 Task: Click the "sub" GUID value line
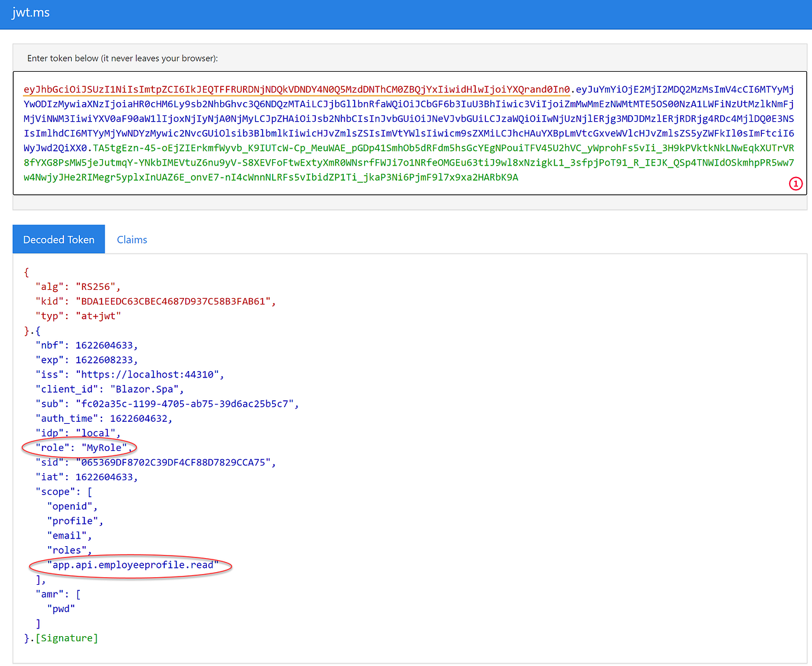167,403
